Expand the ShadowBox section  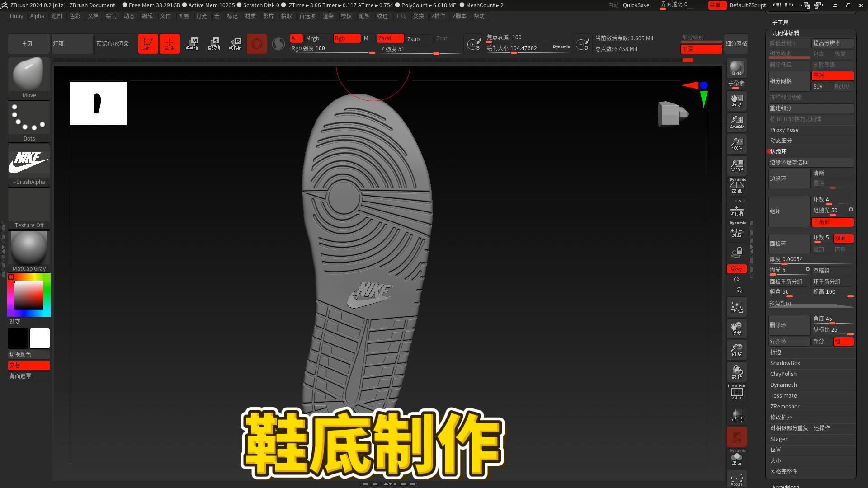[x=785, y=363]
